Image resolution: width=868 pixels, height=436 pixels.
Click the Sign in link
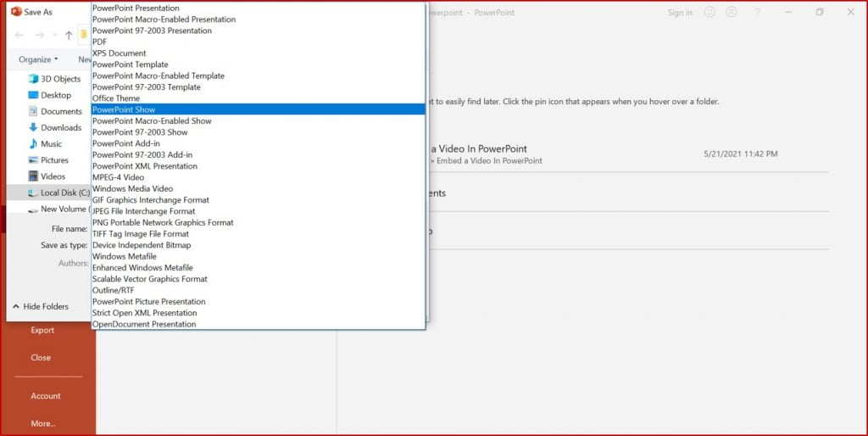click(680, 13)
